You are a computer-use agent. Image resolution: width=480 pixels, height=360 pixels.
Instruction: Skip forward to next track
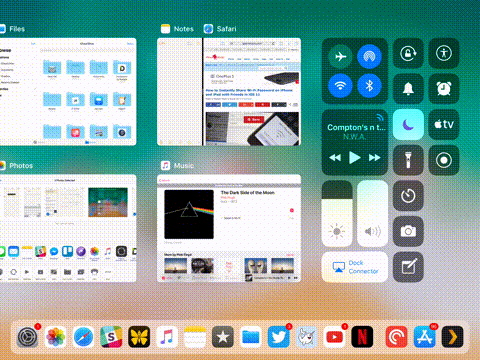(x=374, y=157)
